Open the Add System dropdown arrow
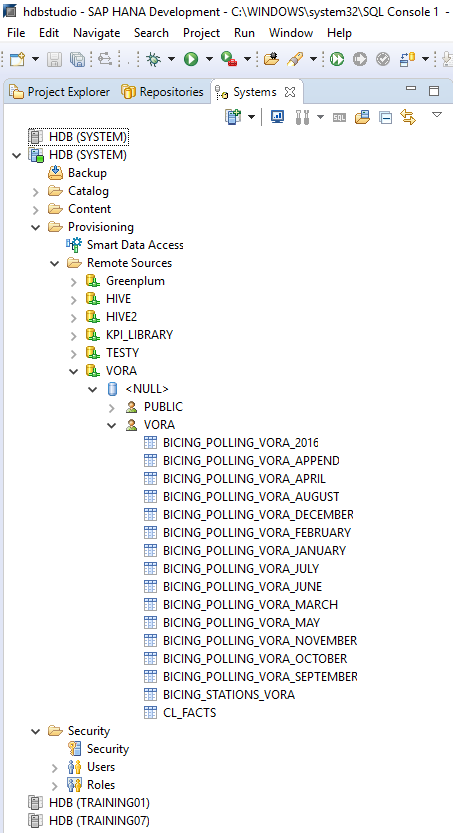The height and width of the screenshot is (833, 453). 252,117
